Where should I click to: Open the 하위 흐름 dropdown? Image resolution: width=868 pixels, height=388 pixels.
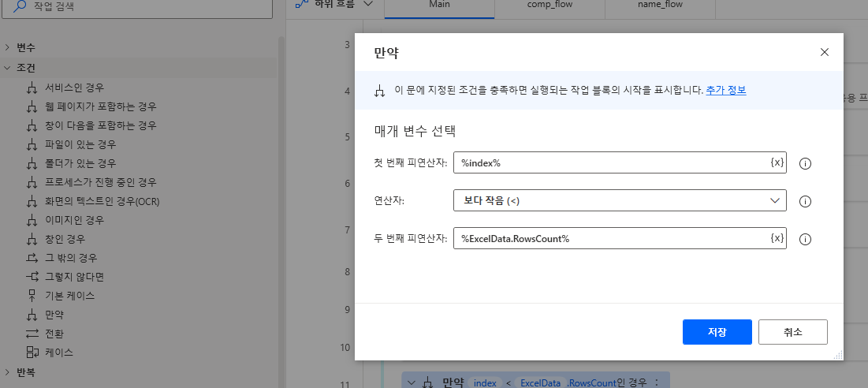(x=368, y=4)
